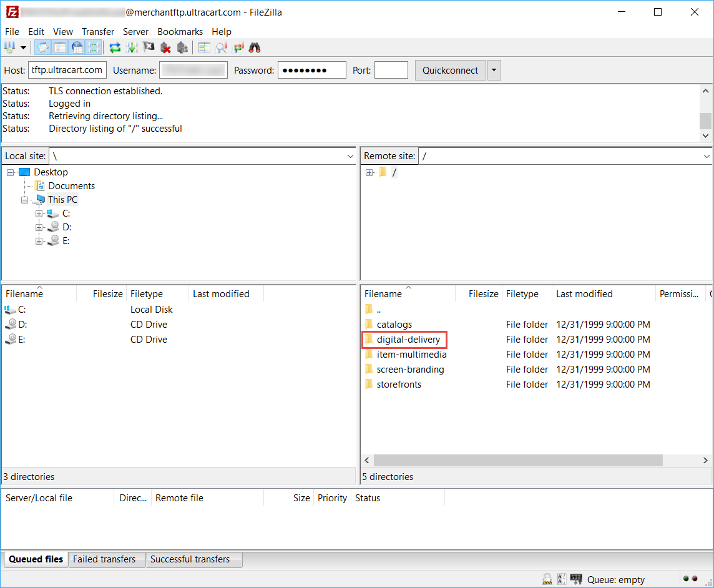Switch to Queued files tab
This screenshot has height=588, width=714.
[36, 559]
